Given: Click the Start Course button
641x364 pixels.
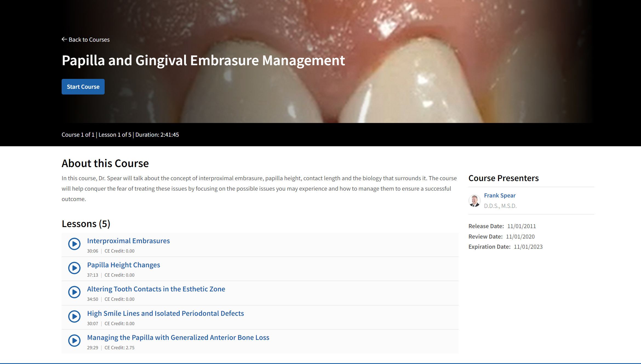Looking at the screenshot, I should pos(83,87).
